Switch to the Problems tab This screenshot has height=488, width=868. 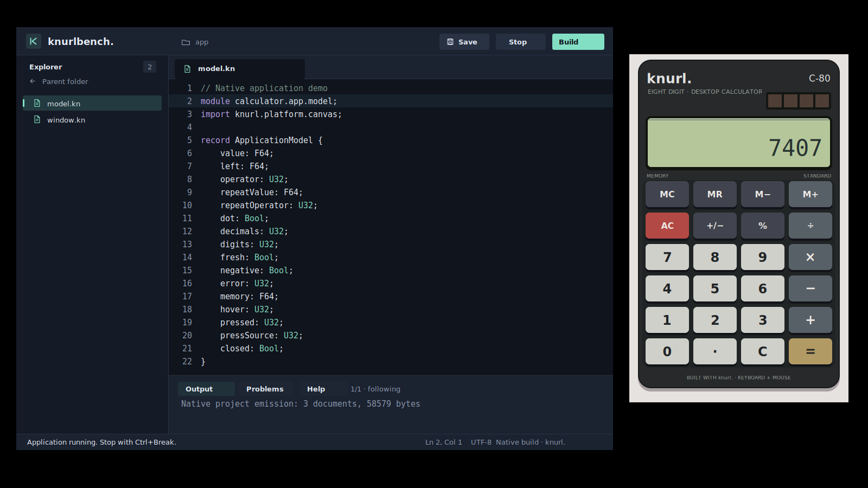pyautogui.click(x=265, y=389)
